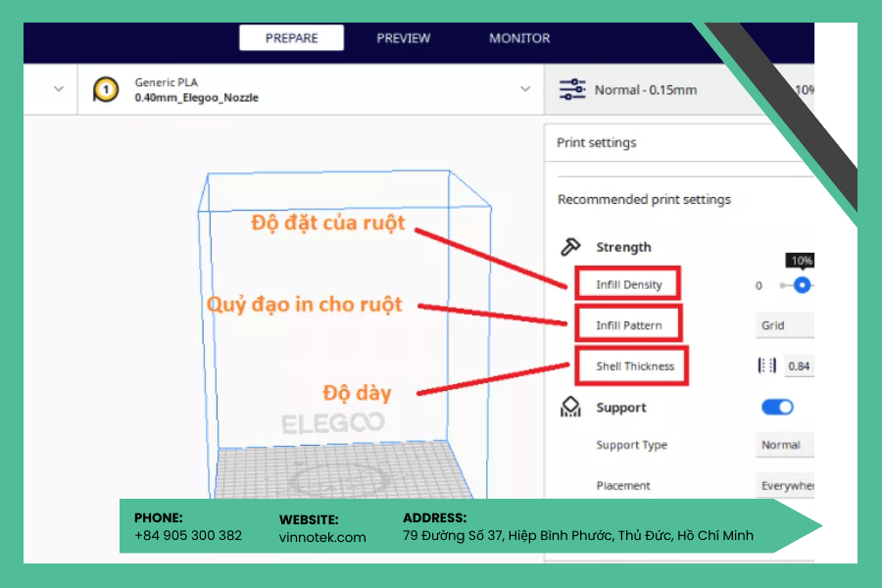882x588 pixels.
Task: Click the 0.40mm_Elegoo_Nozzle text
Action: (x=196, y=97)
